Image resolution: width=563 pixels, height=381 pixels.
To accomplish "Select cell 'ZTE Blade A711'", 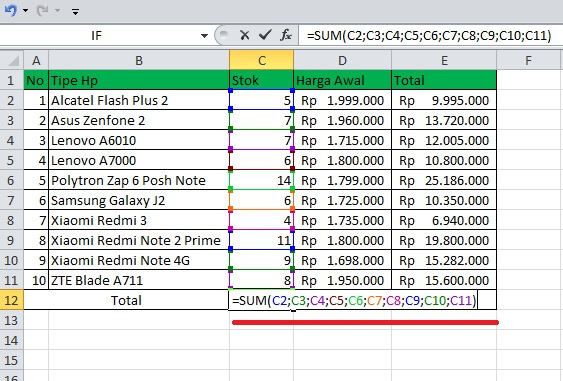I will [139, 280].
